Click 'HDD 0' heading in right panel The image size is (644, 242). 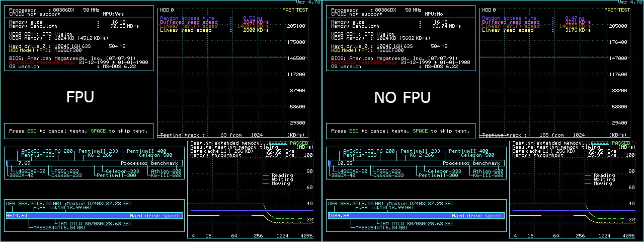coord(489,10)
